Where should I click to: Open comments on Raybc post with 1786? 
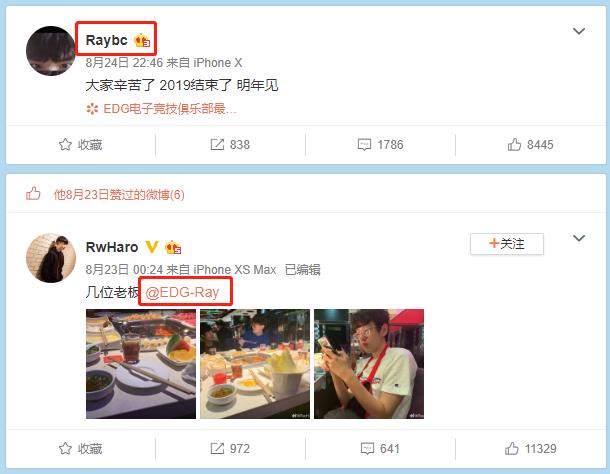tap(380, 145)
